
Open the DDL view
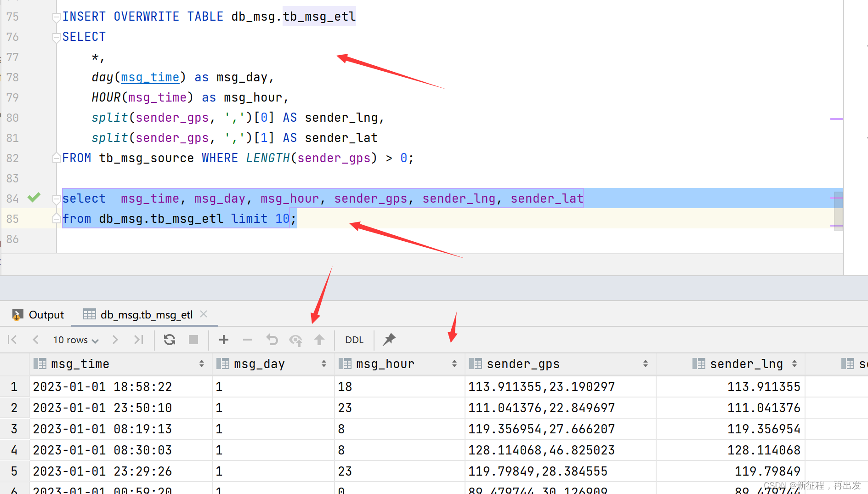[354, 340]
